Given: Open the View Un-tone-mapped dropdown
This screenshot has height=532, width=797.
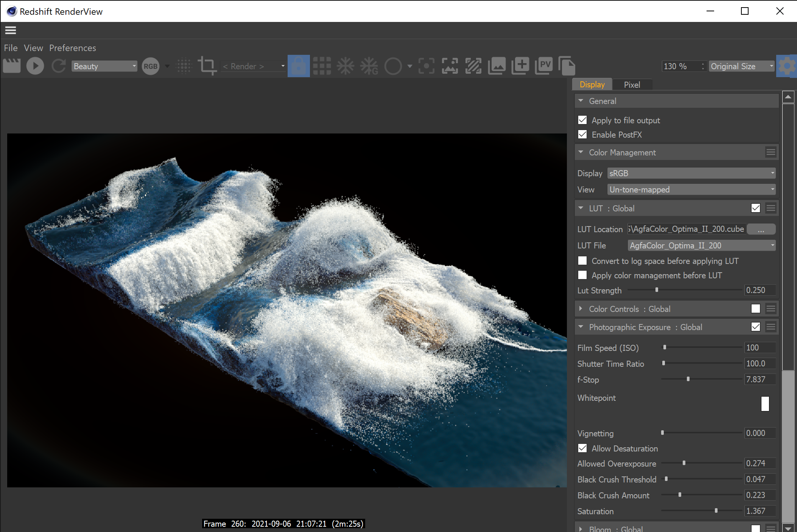Looking at the screenshot, I should 691,189.
